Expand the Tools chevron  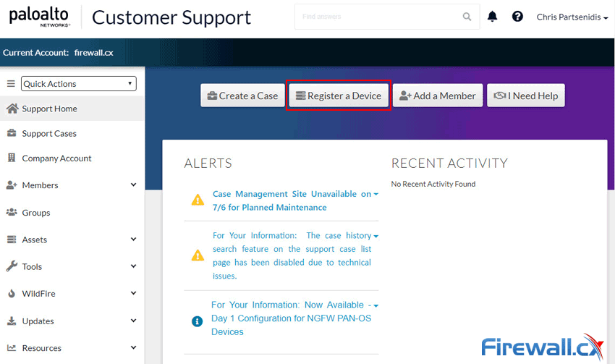133,266
